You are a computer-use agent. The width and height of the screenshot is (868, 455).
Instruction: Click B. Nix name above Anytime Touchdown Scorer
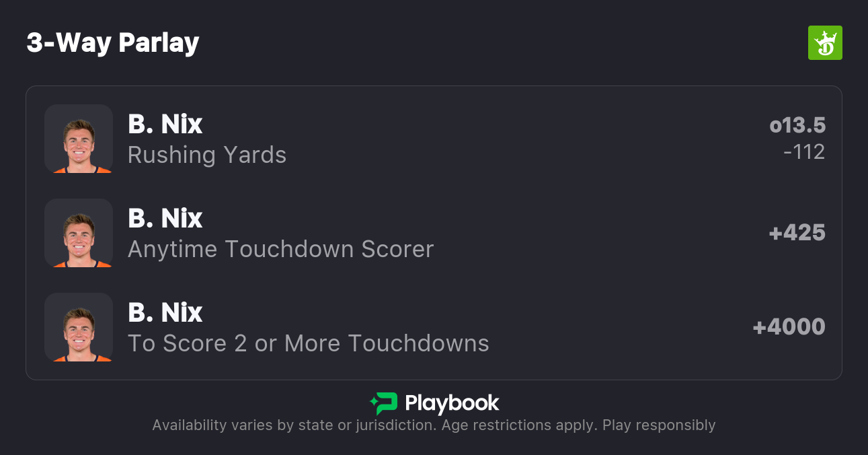(165, 219)
